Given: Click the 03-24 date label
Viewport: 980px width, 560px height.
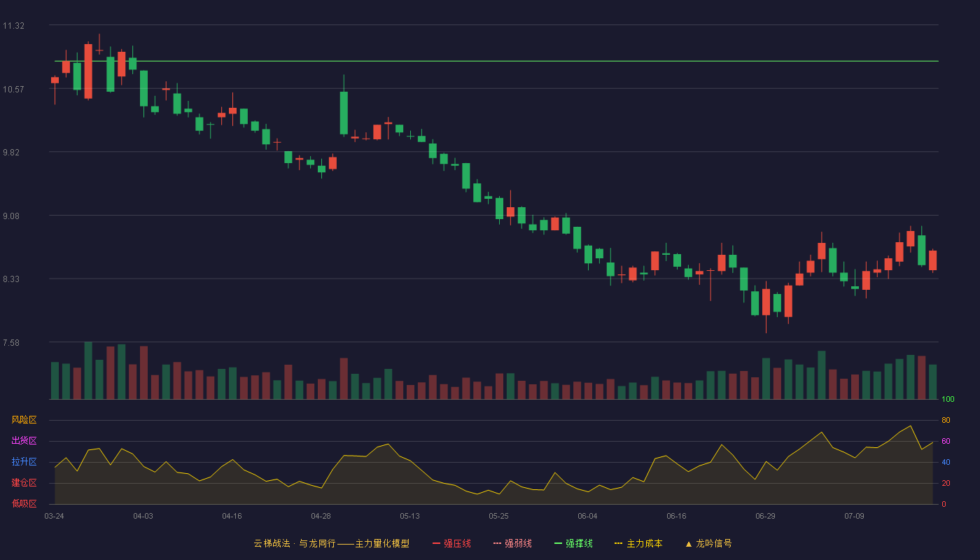Looking at the screenshot, I should (54, 516).
